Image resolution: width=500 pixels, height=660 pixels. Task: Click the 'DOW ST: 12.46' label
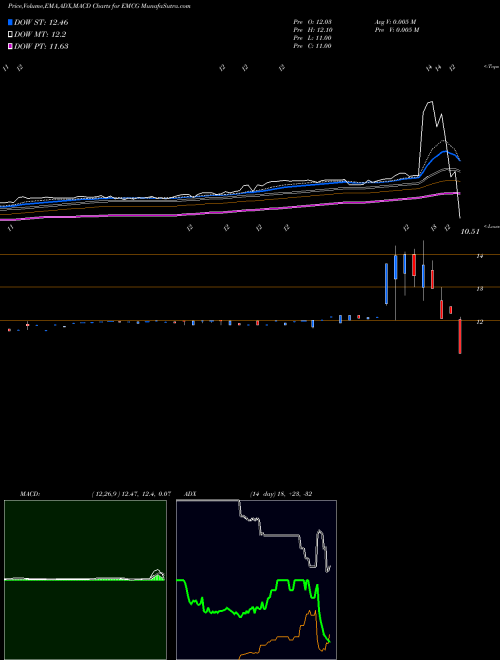pos(41,22)
